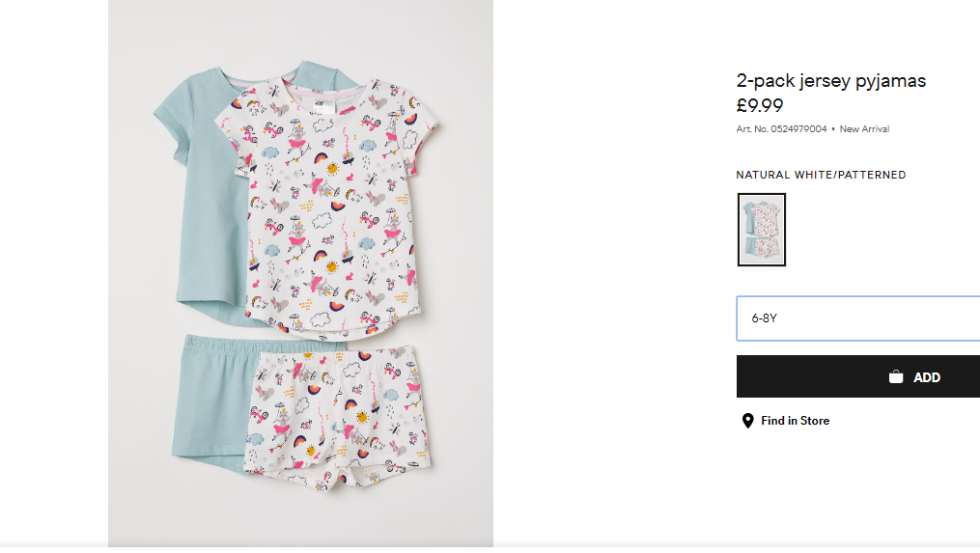Click the ADD label to add to bag
Viewport: 980px width, 553px height.
click(927, 377)
